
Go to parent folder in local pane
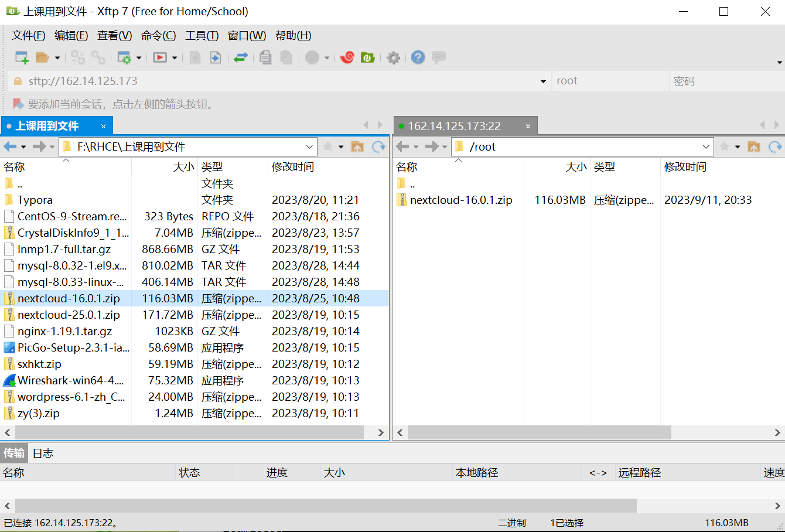(x=357, y=146)
